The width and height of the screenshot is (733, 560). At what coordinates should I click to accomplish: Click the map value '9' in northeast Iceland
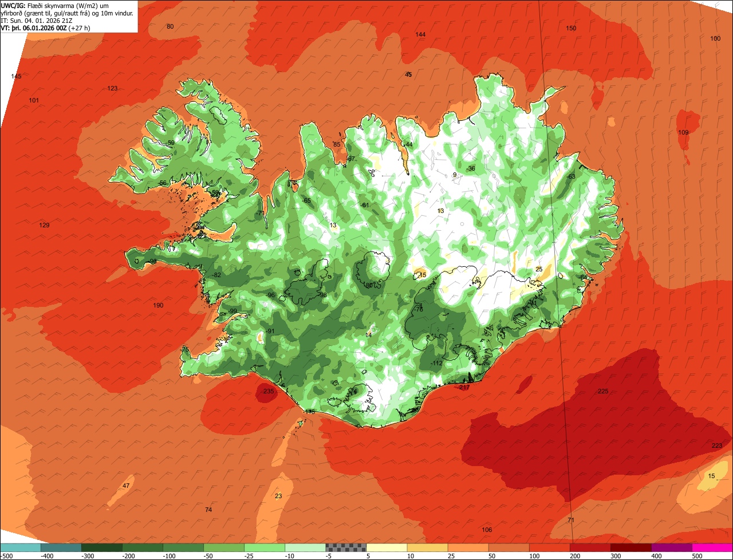[455, 175]
